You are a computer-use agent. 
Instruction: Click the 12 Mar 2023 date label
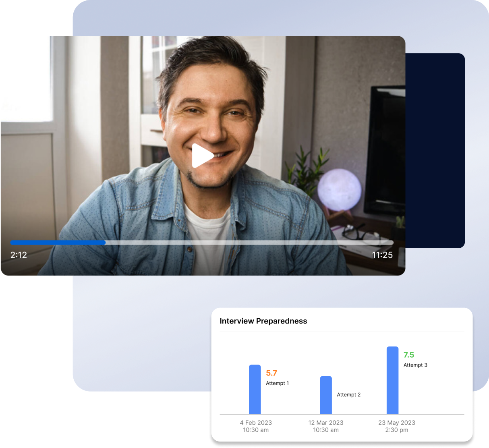point(326,423)
